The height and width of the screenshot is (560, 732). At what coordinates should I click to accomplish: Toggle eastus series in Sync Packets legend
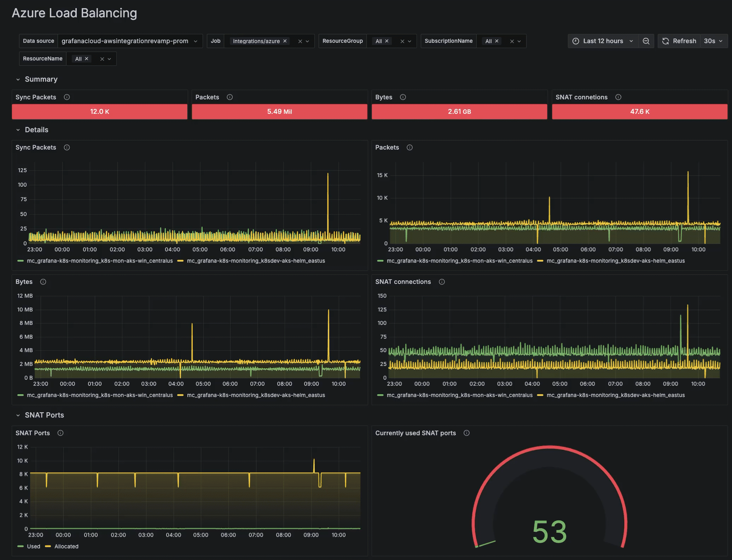[256, 261]
